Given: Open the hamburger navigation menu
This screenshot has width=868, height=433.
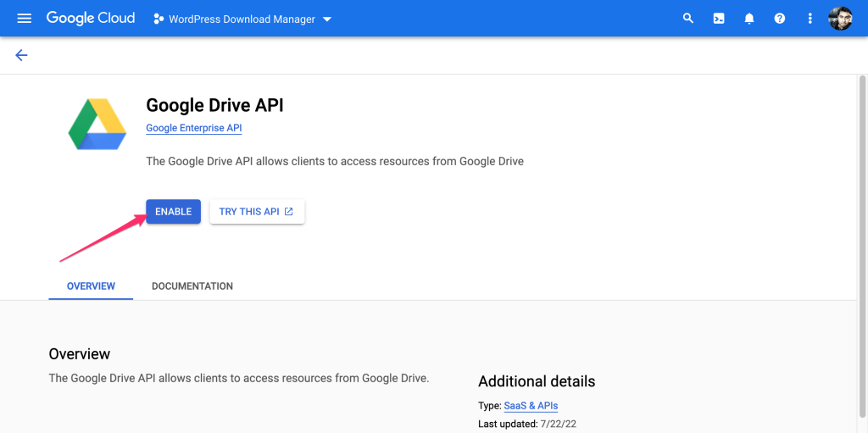Looking at the screenshot, I should (25, 19).
